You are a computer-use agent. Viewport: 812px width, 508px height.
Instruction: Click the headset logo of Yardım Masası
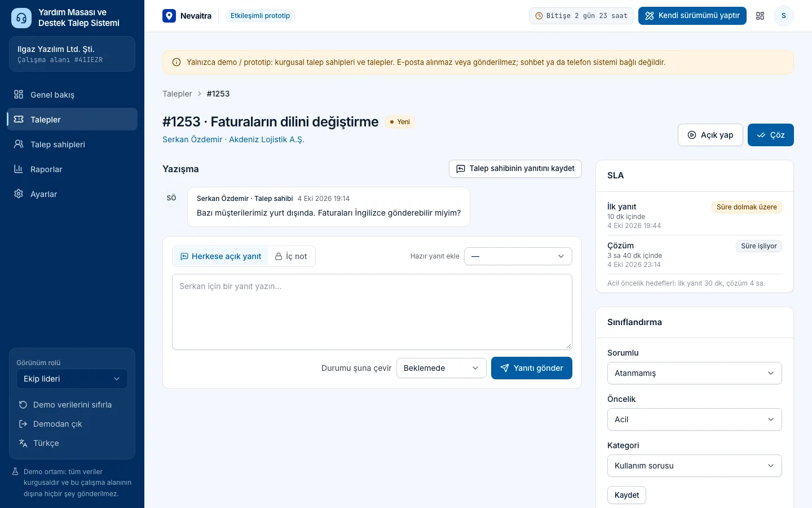coord(21,18)
